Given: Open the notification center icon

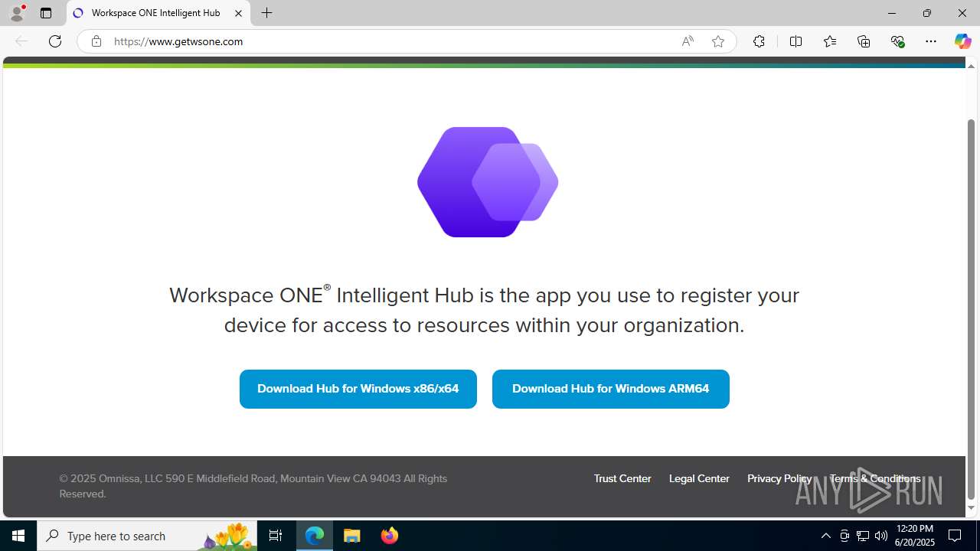Looking at the screenshot, I should tap(955, 536).
